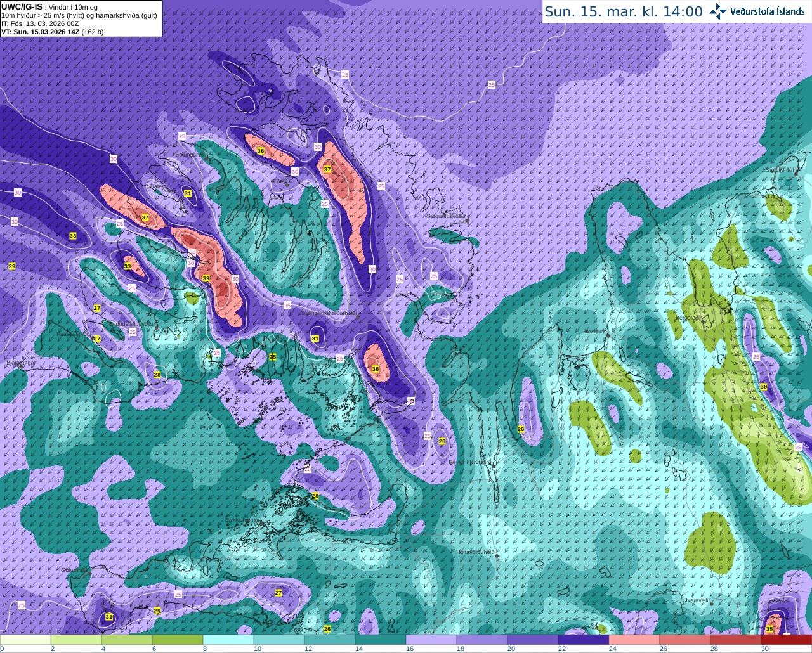Click the 12–14 teal legend swatch
Viewport: 812px width, 653px height.
pyautogui.click(x=330, y=640)
